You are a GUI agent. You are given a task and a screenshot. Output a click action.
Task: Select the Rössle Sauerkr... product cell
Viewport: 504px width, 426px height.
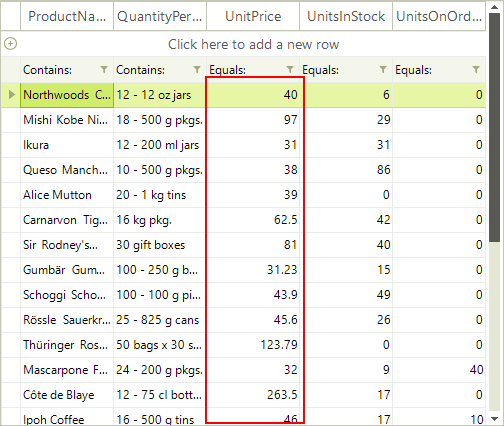[67, 320]
